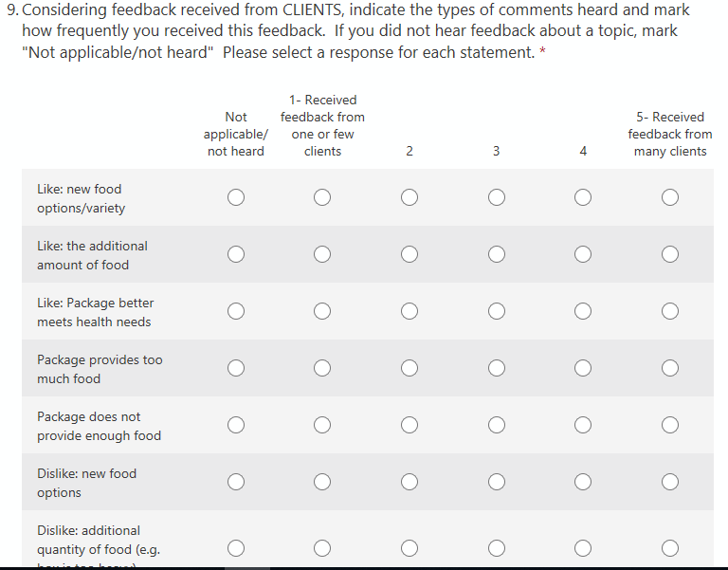728x570 pixels.
Task: Mark 'Not applicable' for Package provides too much food
Action: coord(236,368)
